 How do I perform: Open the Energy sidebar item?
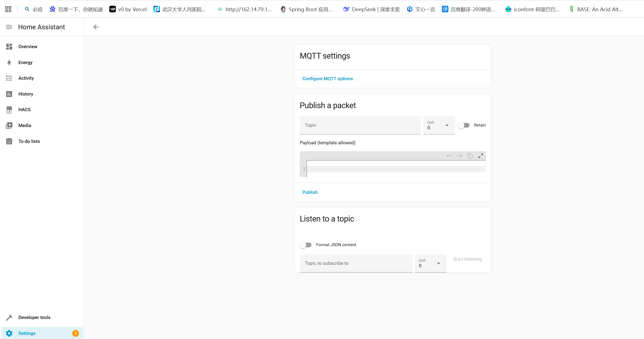[x=25, y=62]
